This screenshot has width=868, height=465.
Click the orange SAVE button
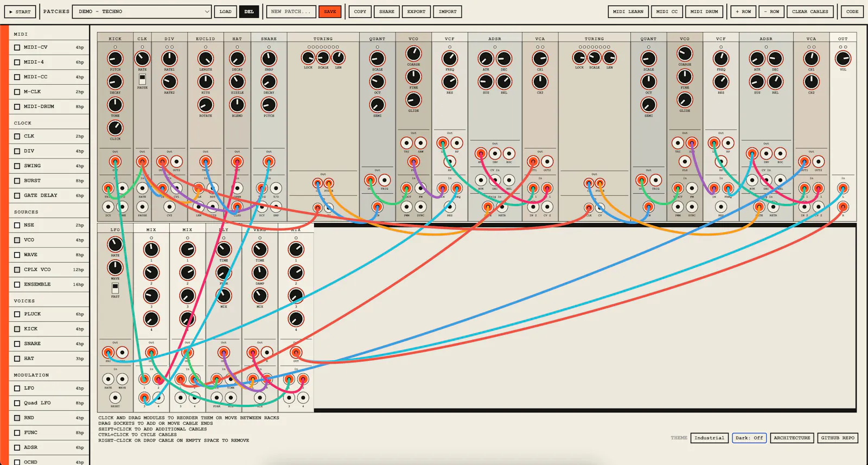(330, 11)
